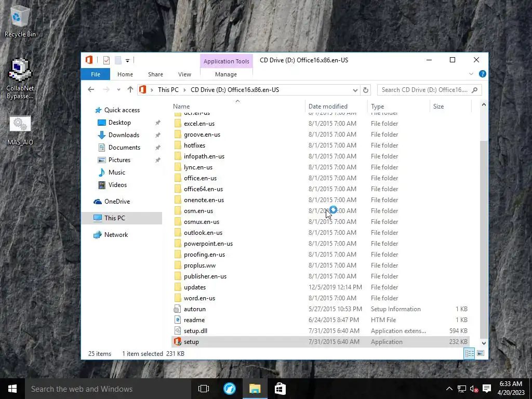Screen dimensions: 532x399
Task: Open the Store icon on taskbar
Action: 280,389
